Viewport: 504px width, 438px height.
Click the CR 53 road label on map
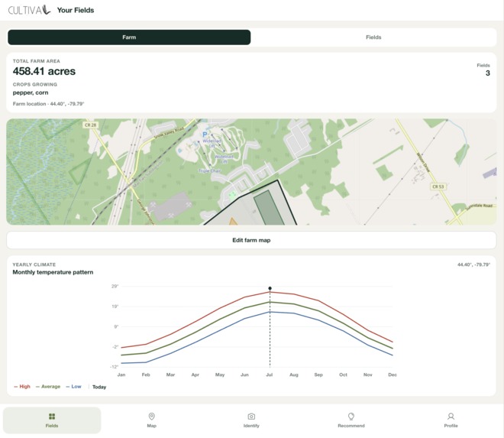tap(438, 187)
